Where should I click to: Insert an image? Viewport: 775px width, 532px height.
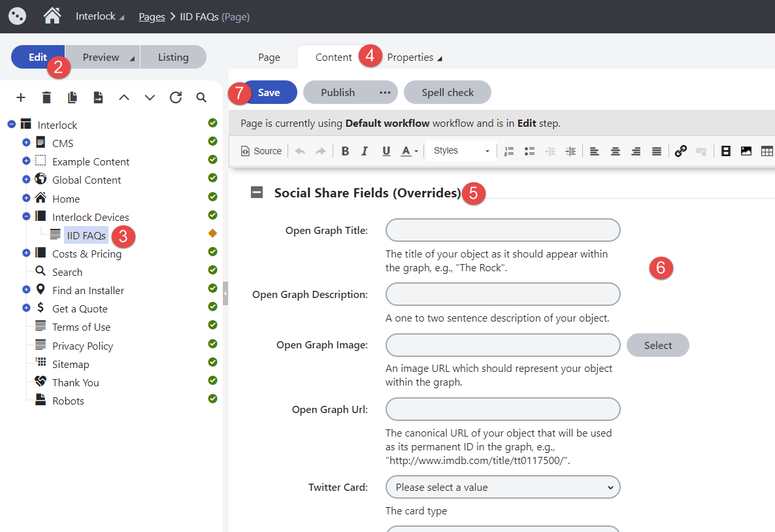point(746,151)
